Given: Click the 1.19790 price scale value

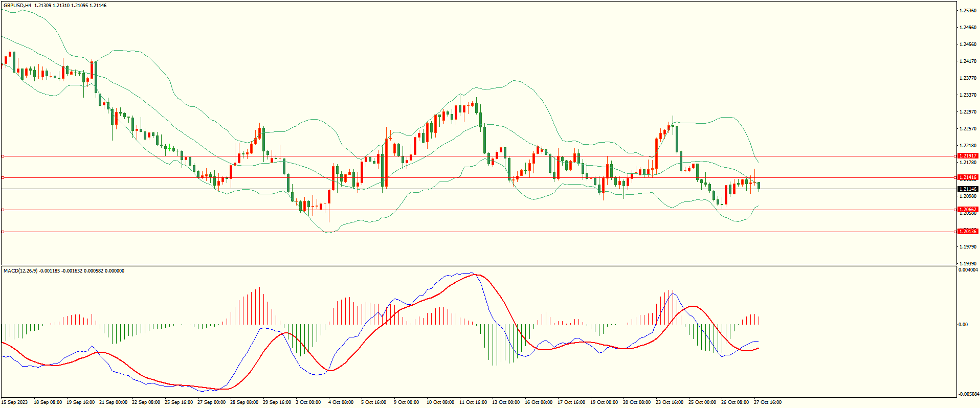Looking at the screenshot, I should [968, 247].
